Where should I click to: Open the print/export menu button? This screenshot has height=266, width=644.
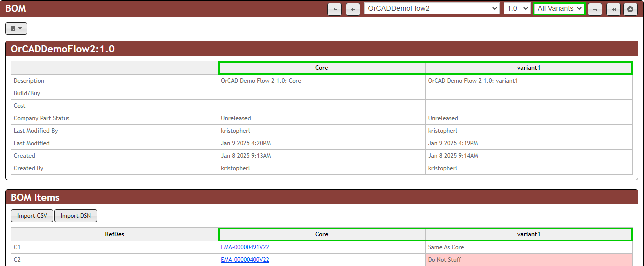click(x=16, y=29)
